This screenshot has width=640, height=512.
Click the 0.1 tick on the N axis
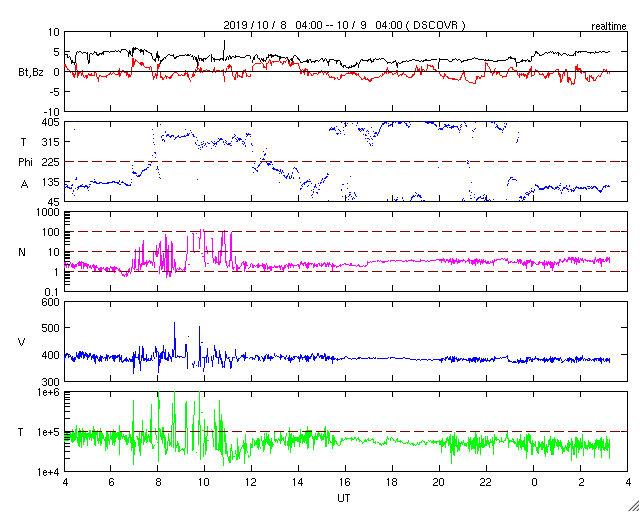point(52,292)
